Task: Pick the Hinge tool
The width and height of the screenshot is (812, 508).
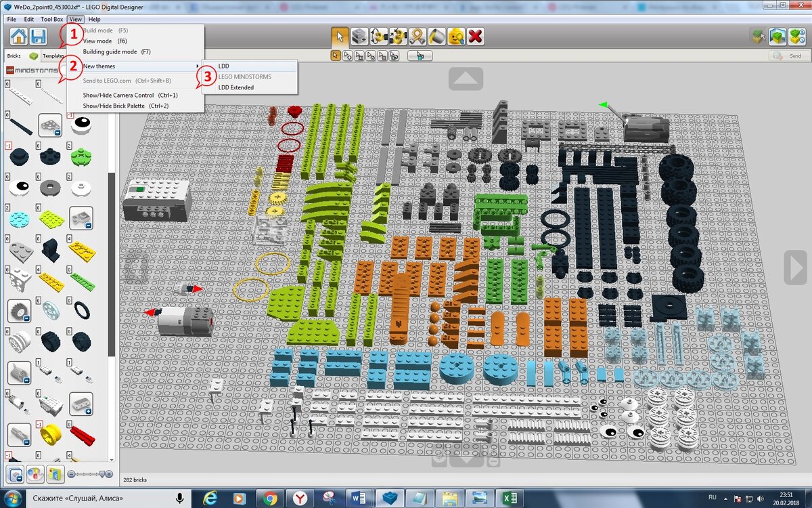Action: pos(380,37)
